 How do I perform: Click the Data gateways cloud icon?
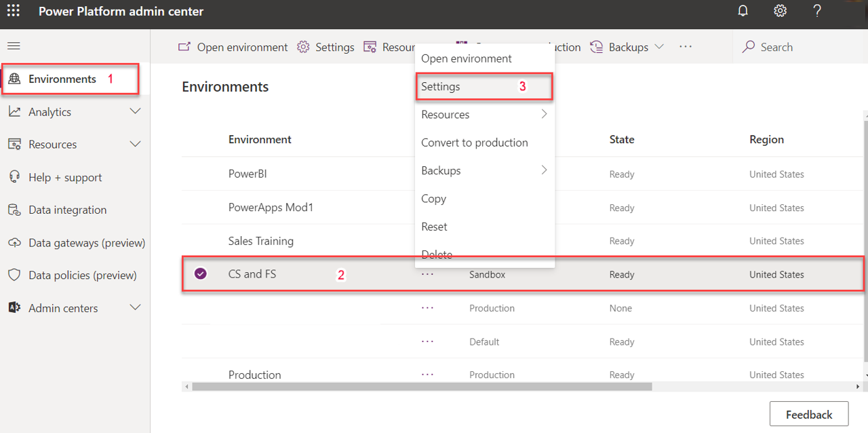(14, 242)
